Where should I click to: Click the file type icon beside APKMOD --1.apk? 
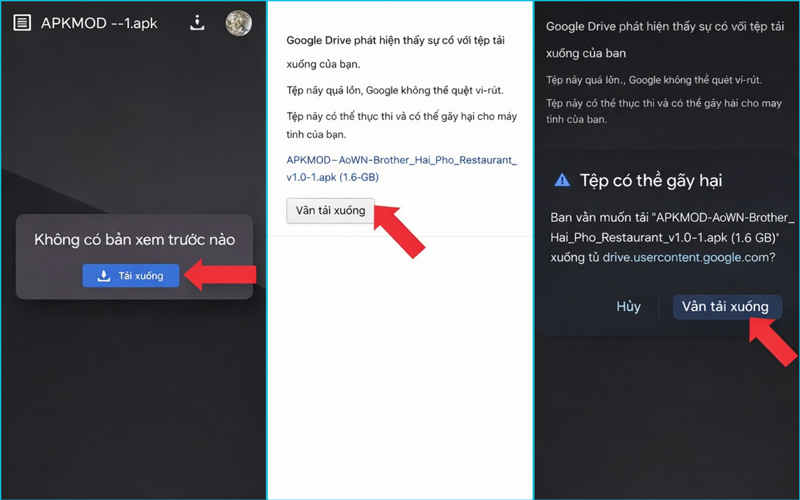click(x=20, y=23)
